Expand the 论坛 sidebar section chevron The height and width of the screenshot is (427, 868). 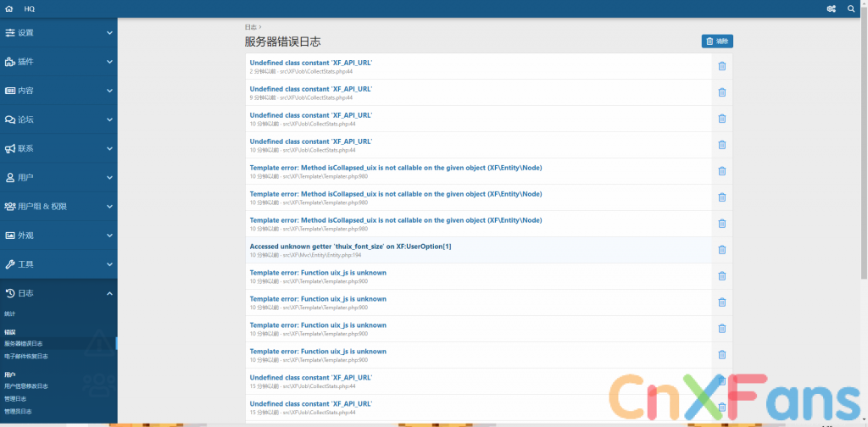(x=109, y=119)
